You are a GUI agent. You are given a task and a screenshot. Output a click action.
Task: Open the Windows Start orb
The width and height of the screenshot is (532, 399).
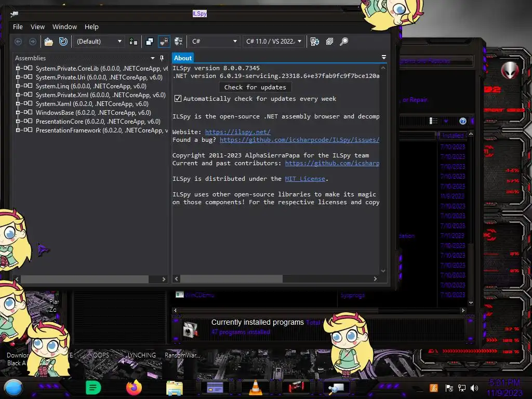[x=14, y=388]
